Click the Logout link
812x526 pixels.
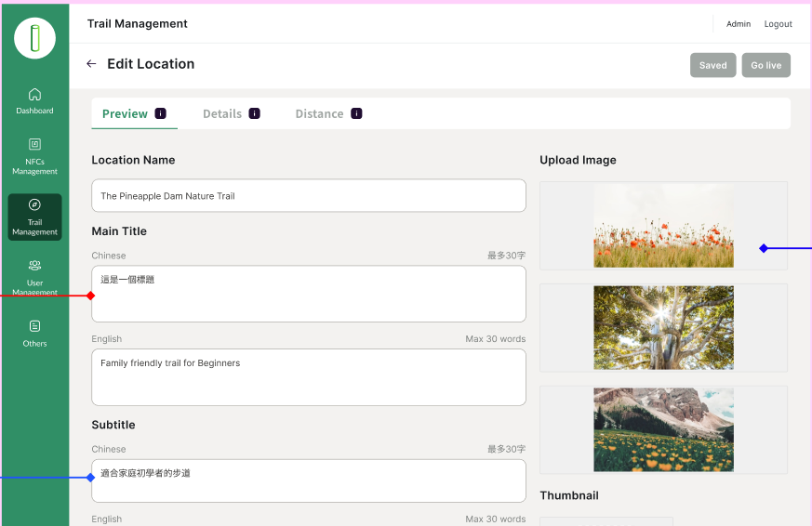coord(778,24)
